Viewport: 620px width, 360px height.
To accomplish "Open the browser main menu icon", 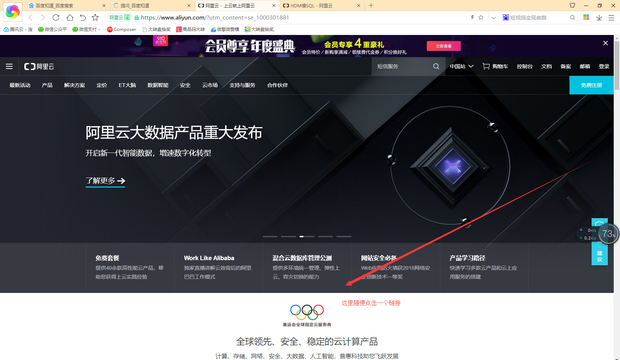I will coord(611,18).
